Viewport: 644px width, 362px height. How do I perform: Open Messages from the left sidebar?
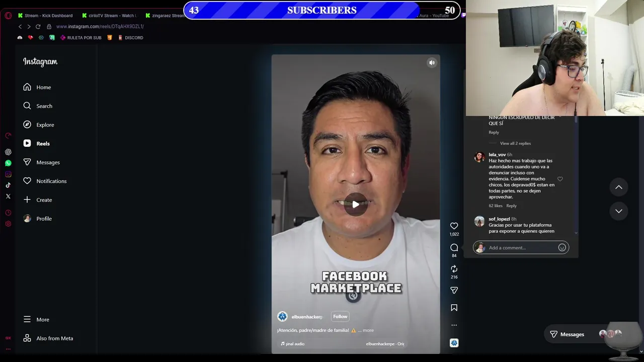point(41,162)
